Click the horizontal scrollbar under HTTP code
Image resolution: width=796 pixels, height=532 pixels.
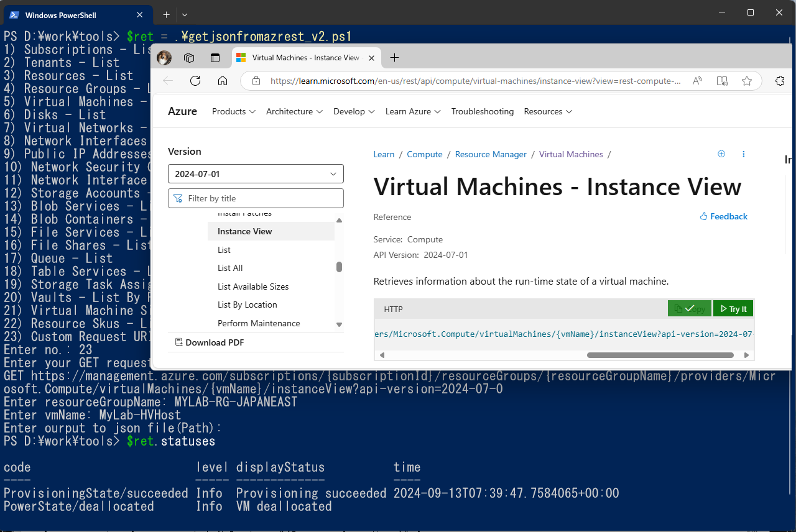point(660,355)
